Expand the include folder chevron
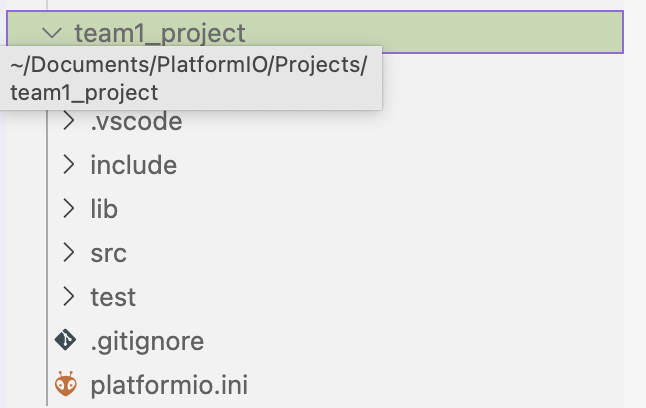The image size is (646, 408). tap(69, 165)
